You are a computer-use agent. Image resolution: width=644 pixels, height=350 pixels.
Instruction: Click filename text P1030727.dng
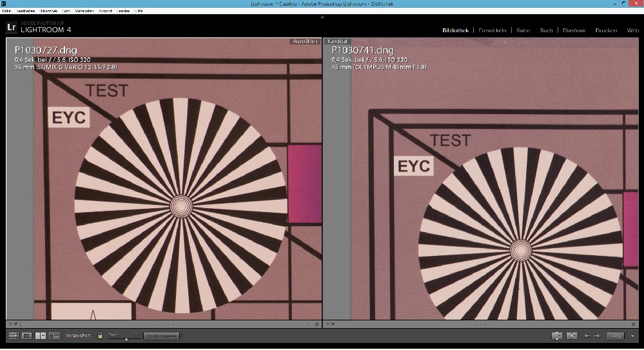(x=46, y=50)
